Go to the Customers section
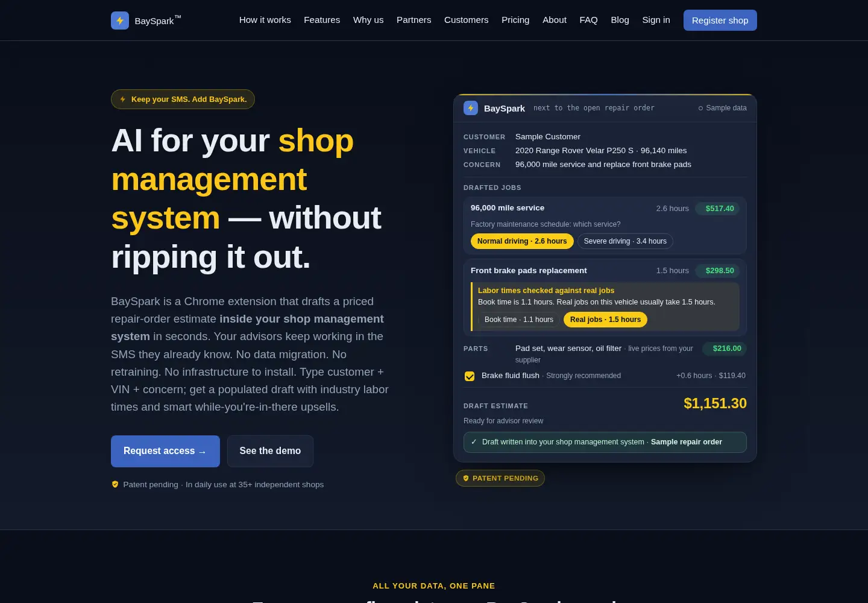 467,20
